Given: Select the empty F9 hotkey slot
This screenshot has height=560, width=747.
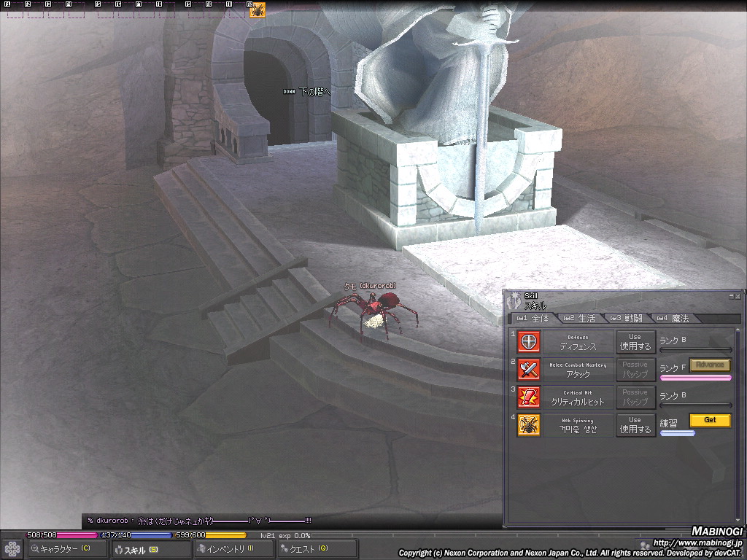Looking at the screenshot, I should coord(196,10).
